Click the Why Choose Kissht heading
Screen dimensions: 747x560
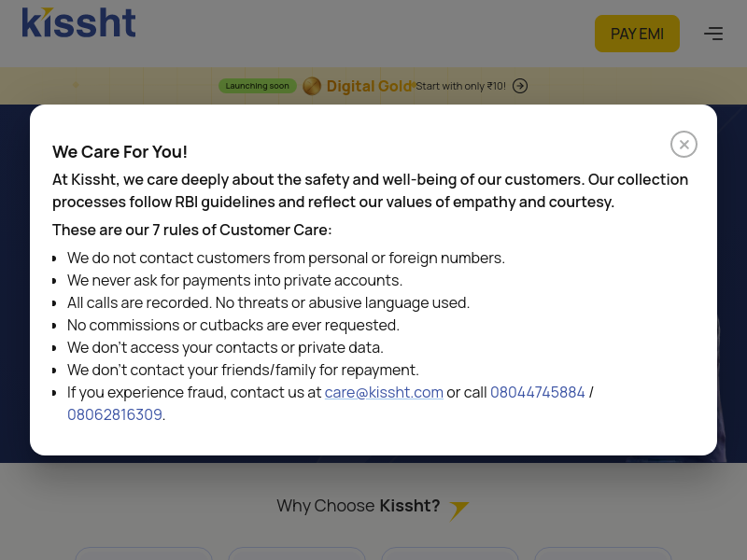point(358,506)
